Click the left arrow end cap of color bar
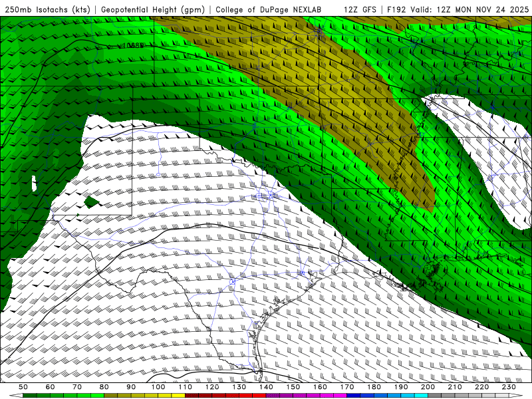This screenshot has width=532, height=399. coord(16,395)
